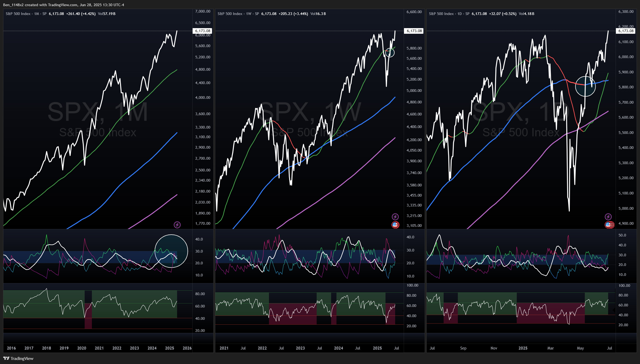Screen dimensions: 640x364
Task: Click the lightning icon on monthly chart
Action: click(177, 225)
